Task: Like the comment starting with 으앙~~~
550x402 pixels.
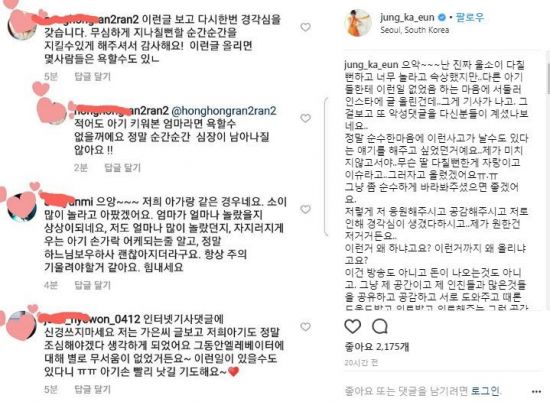Action: [x=306, y=209]
